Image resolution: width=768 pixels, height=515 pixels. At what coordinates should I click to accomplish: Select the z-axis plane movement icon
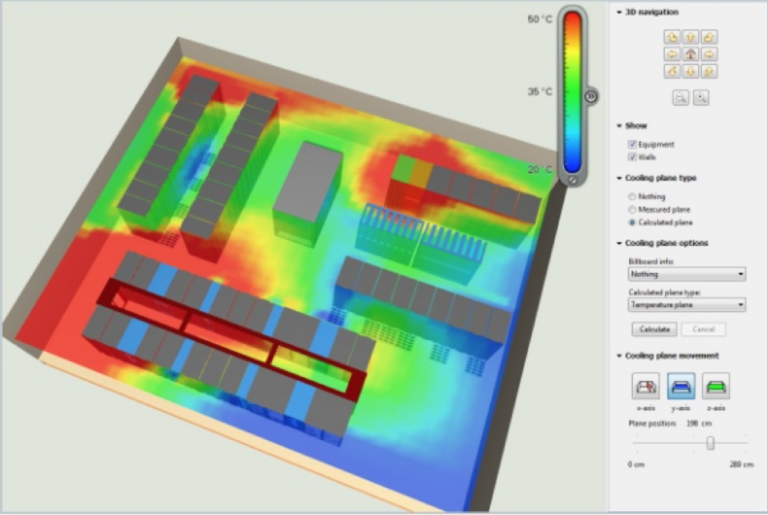coord(716,387)
